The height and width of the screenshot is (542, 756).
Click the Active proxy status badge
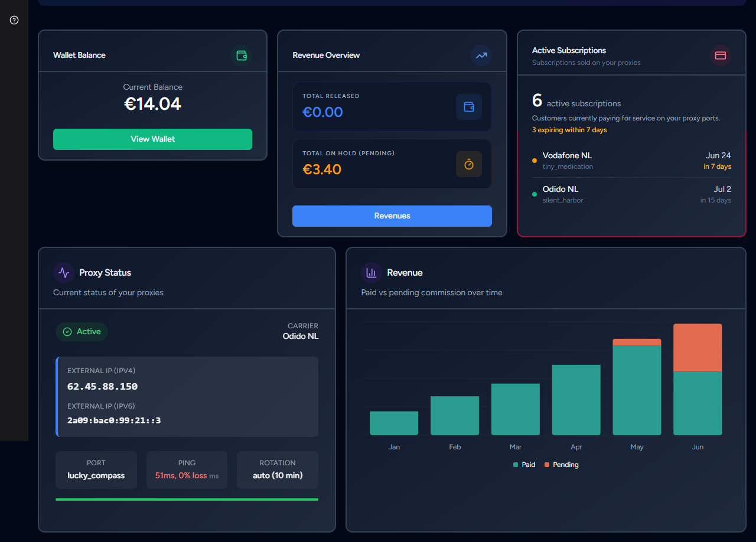tap(82, 332)
